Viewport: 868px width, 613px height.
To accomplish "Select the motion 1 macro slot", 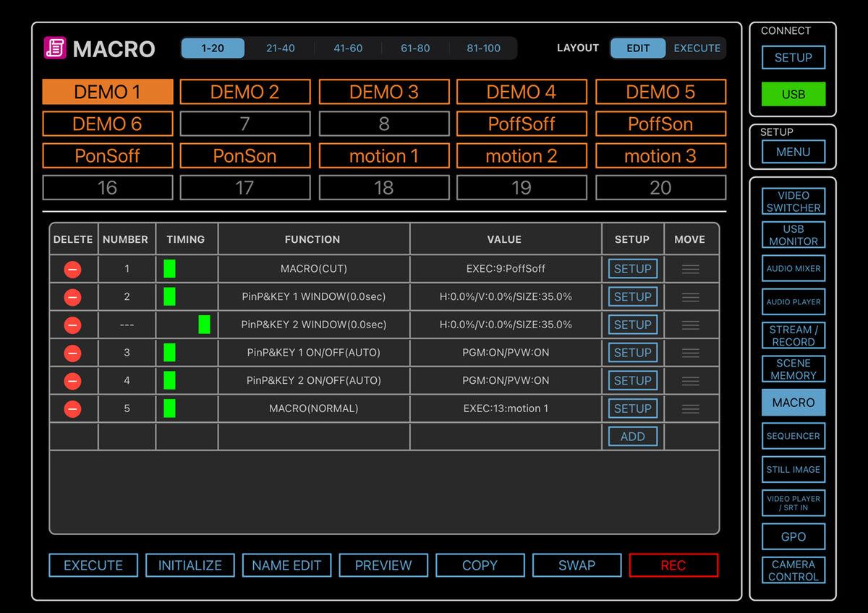I will [383, 155].
